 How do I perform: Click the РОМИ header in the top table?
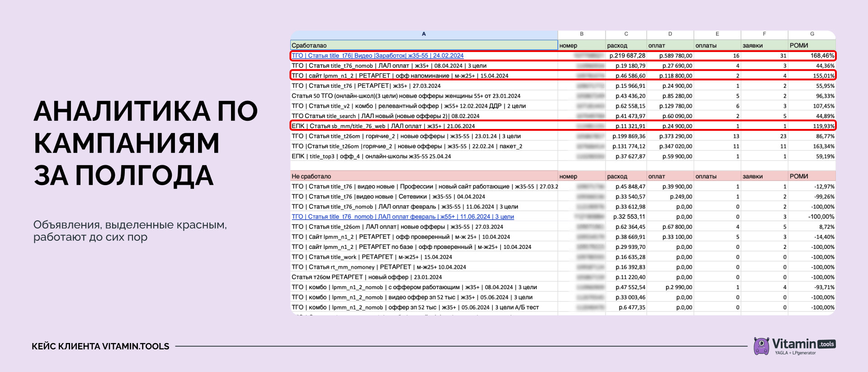(x=799, y=45)
